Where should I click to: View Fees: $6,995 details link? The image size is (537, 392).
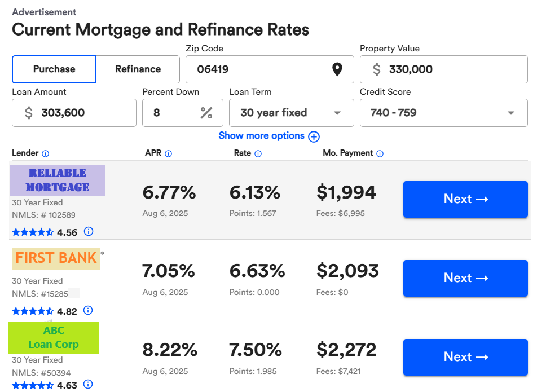tap(340, 213)
